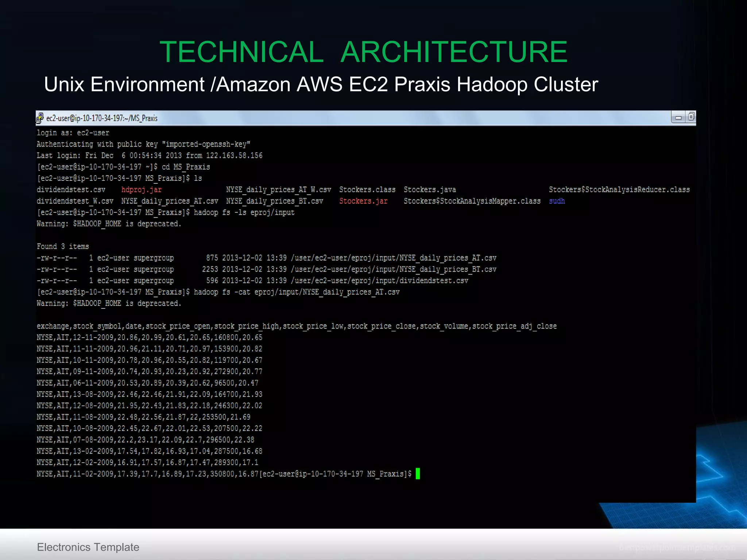Viewport: 747px width, 560px height.
Task: Click the PuTTY icon in the title bar
Action: [40, 118]
